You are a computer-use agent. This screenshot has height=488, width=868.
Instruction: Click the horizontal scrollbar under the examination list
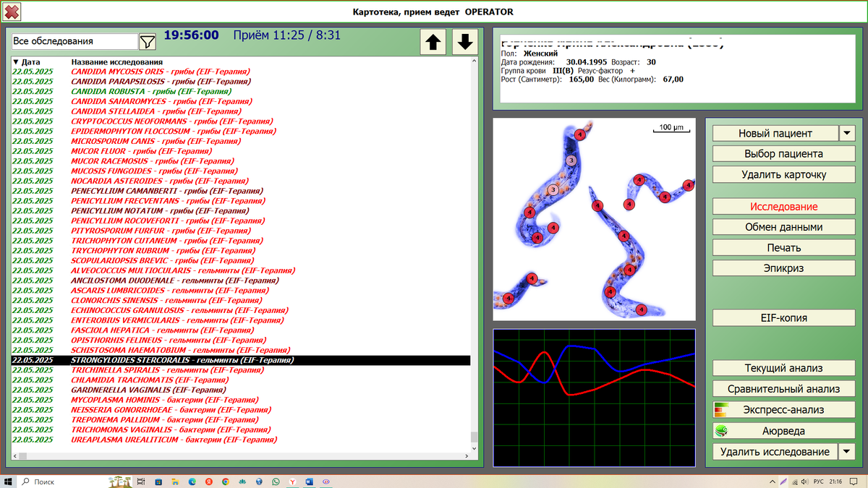tap(240, 455)
